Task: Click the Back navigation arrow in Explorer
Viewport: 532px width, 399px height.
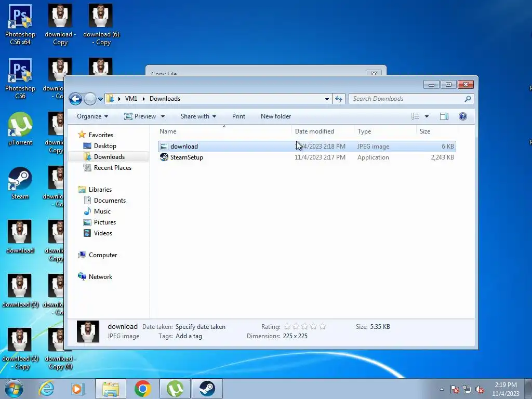Action: (x=75, y=99)
